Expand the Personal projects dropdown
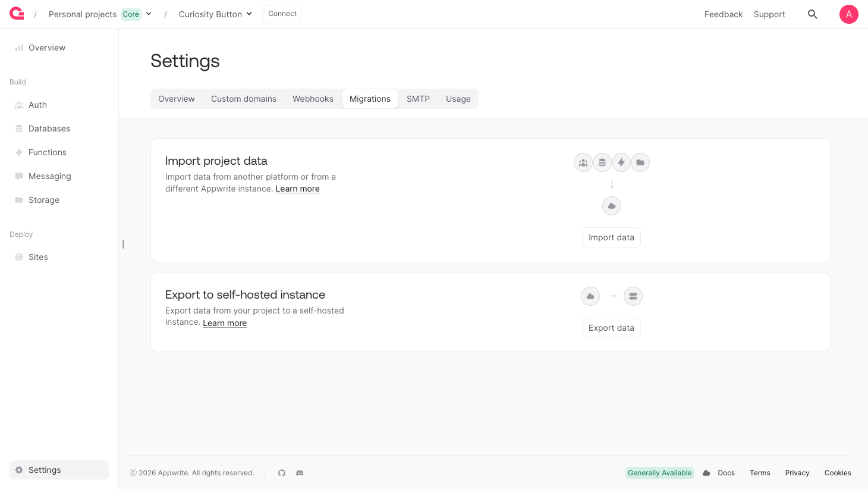 (148, 14)
